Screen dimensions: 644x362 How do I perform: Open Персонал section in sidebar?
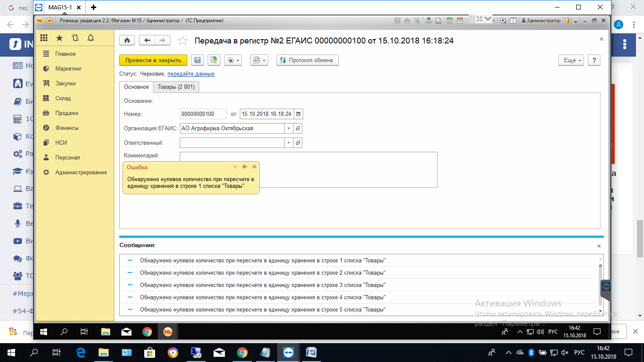(x=67, y=158)
